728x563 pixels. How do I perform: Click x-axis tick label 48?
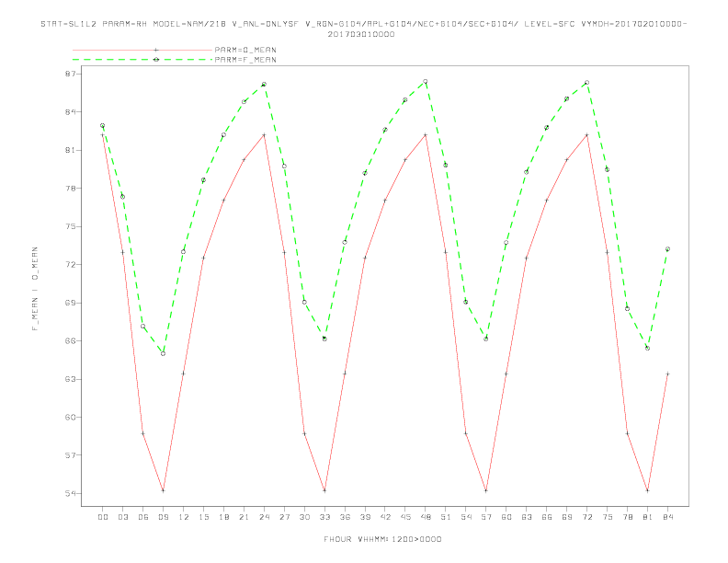point(426,517)
